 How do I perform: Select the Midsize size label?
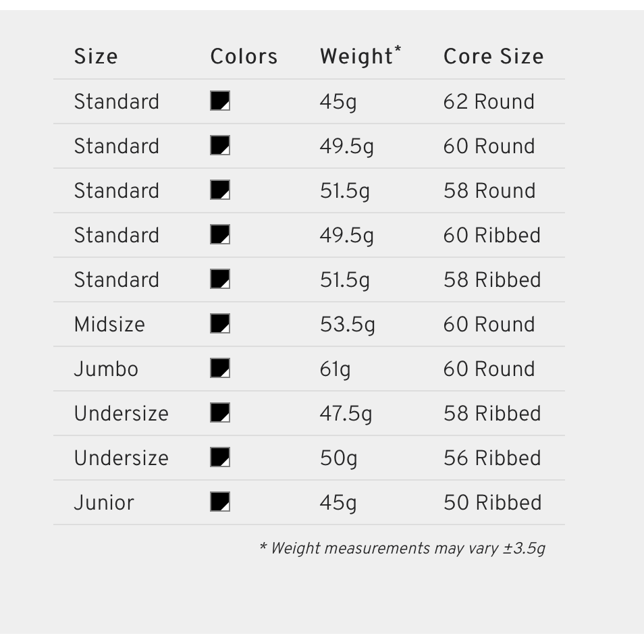(x=109, y=325)
